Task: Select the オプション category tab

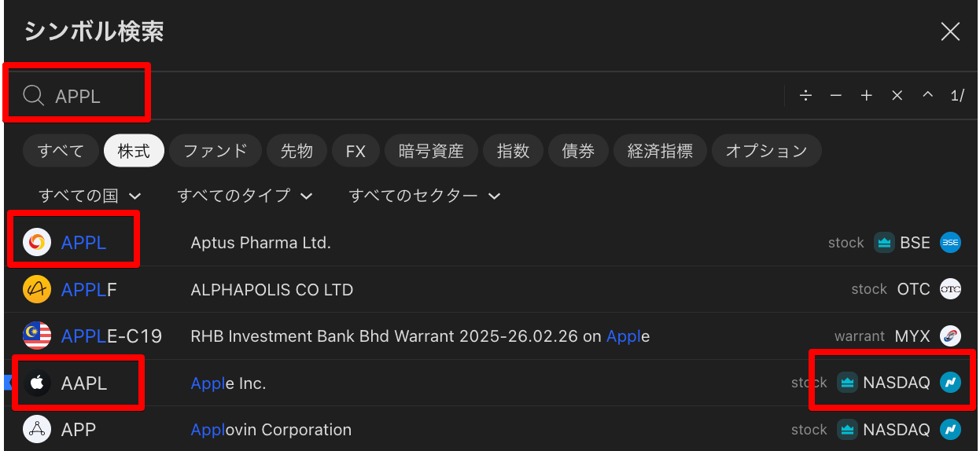Action: click(766, 151)
